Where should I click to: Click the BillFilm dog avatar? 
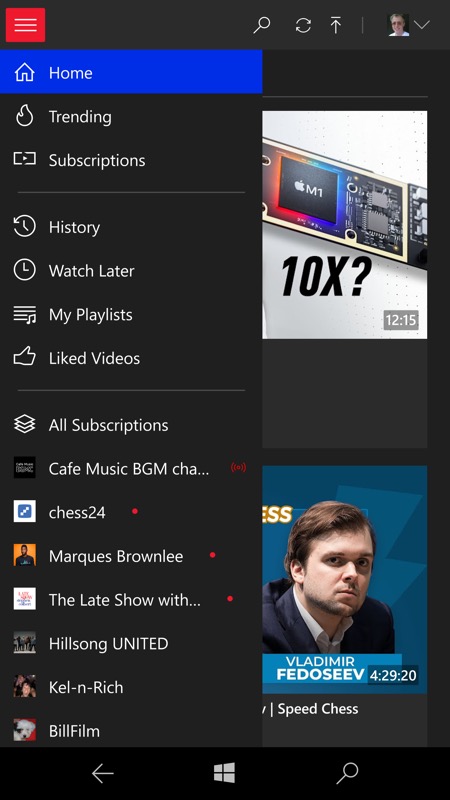(24, 730)
